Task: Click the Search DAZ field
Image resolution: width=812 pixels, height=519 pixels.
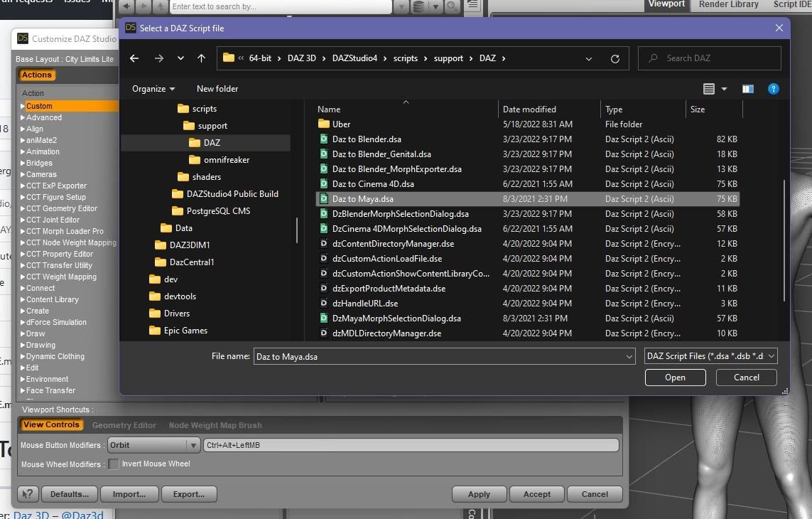Action: (x=710, y=58)
